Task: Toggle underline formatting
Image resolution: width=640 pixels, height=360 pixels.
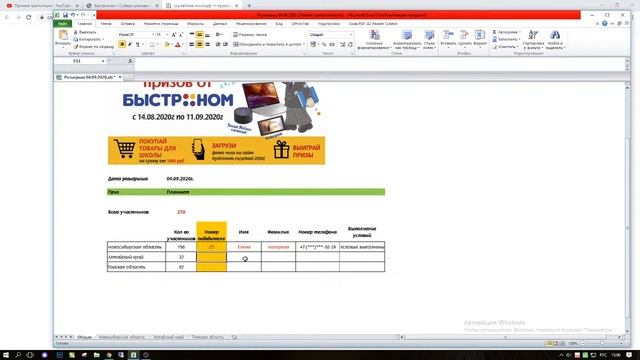Action: 138,44
